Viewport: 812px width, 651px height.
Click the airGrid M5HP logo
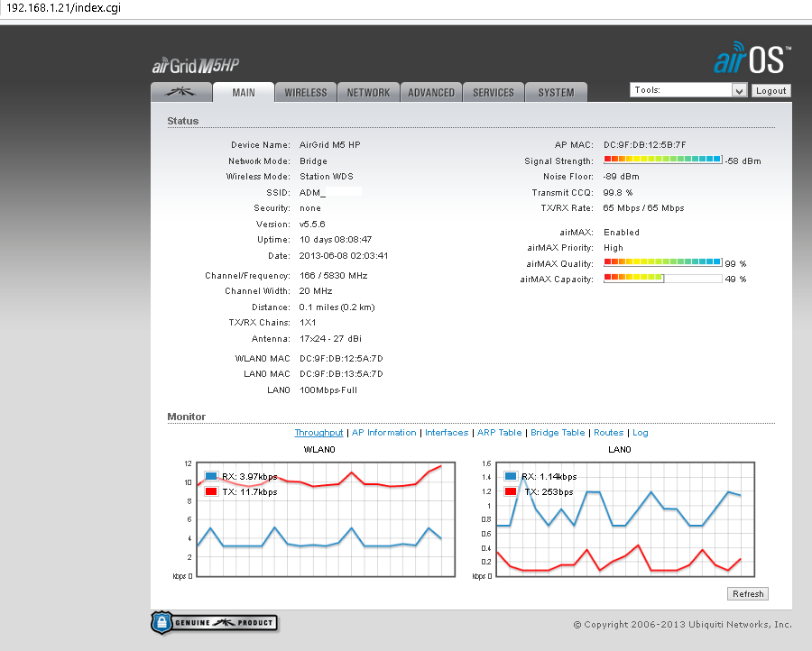196,65
